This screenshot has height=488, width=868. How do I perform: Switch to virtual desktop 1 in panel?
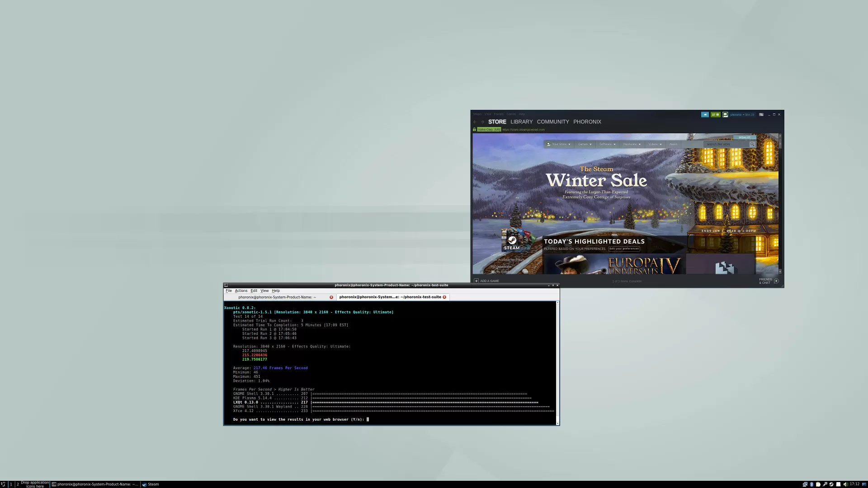[x=11, y=484]
